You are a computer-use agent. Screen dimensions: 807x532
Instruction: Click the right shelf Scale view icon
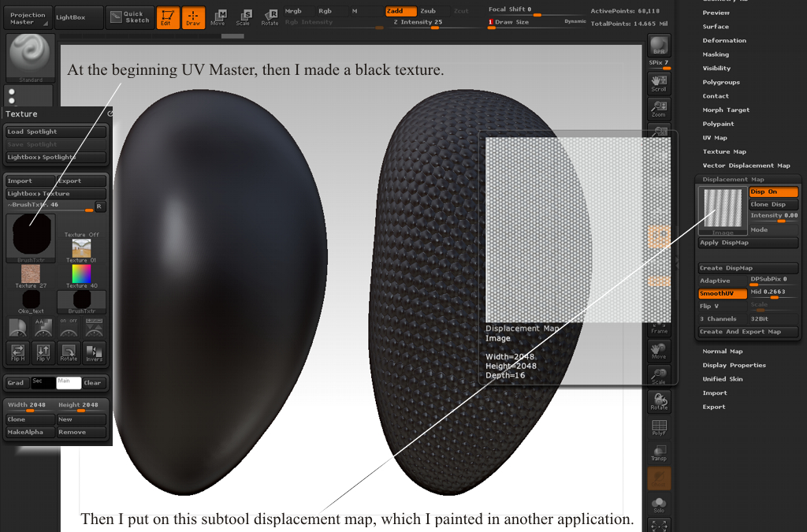[659, 376]
